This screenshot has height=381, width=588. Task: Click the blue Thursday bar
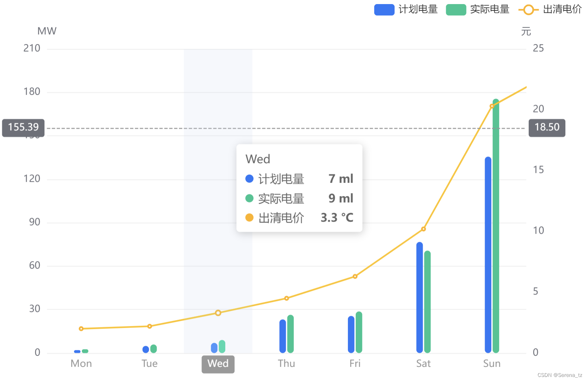[283, 336]
